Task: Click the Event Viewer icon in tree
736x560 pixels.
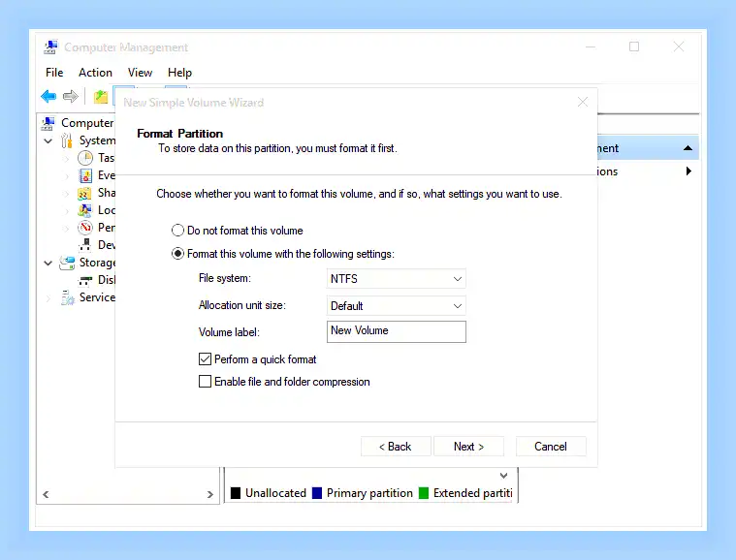Action: pos(85,175)
